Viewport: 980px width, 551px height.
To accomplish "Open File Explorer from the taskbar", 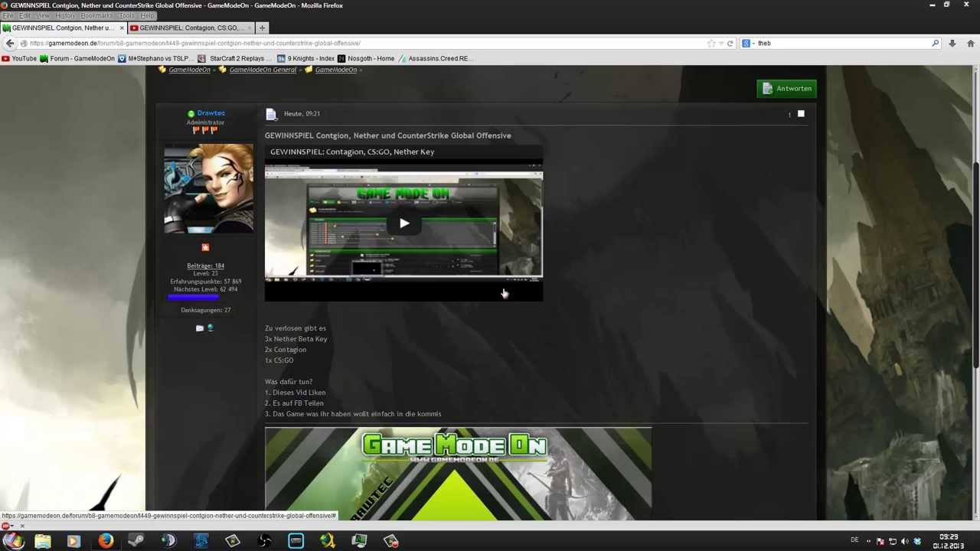I will pos(42,541).
